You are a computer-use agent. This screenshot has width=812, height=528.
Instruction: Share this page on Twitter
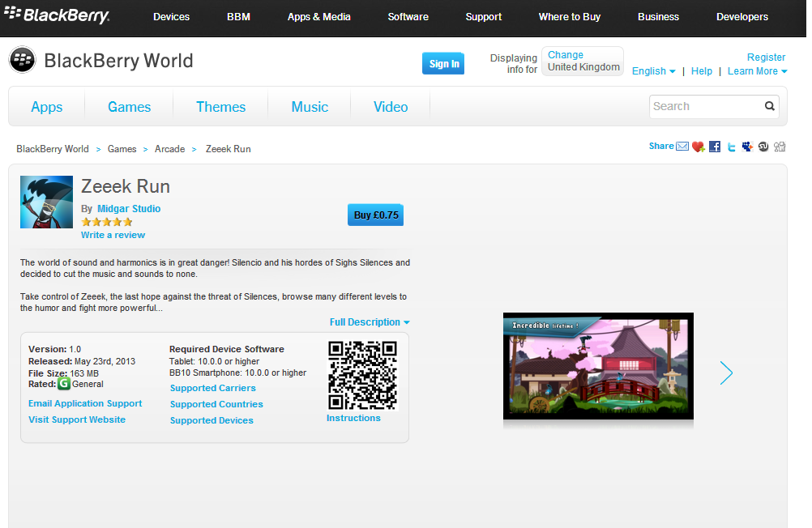[x=731, y=147]
